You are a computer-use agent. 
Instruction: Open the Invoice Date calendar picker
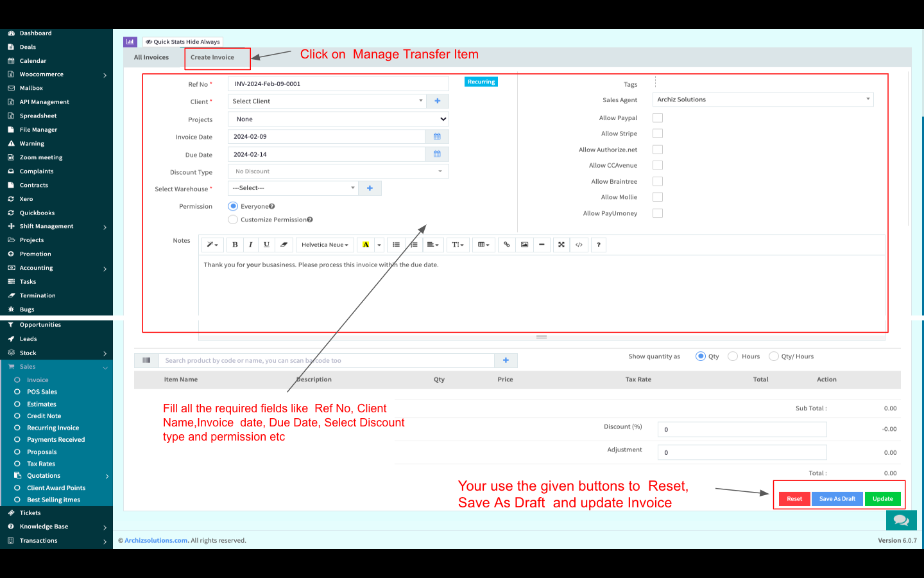[x=437, y=137]
